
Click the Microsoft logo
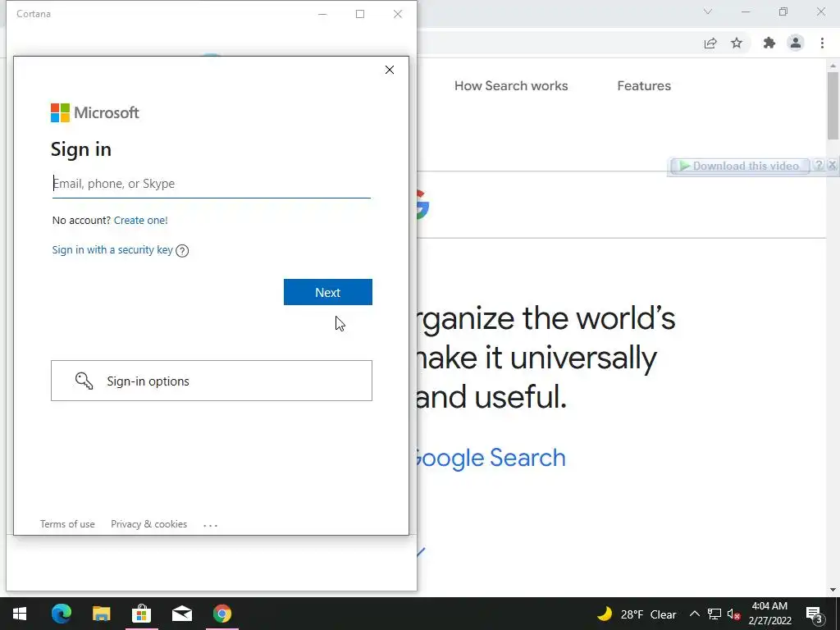[x=95, y=112]
